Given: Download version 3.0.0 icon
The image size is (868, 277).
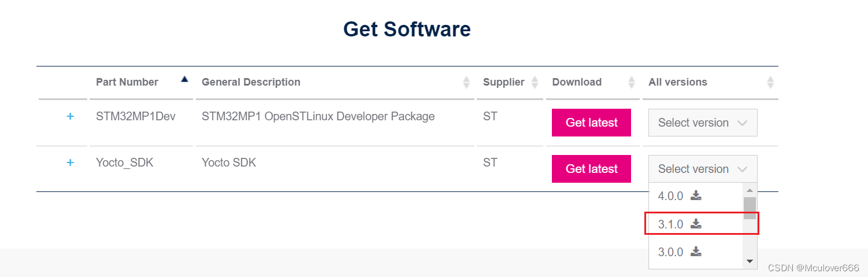Looking at the screenshot, I should click(696, 252).
